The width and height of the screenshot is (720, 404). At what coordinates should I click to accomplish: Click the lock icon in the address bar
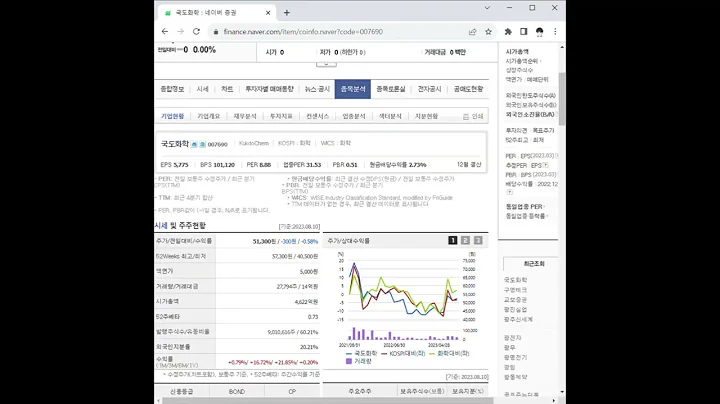(216, 32)
